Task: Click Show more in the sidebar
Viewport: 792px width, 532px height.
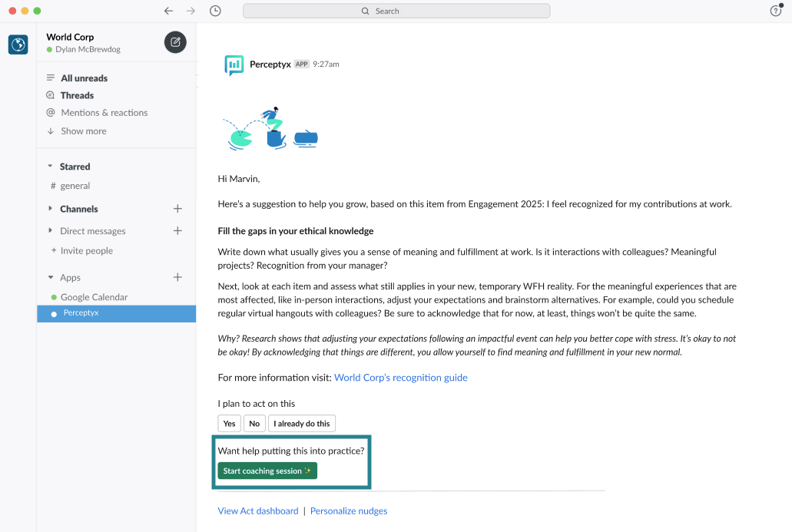Action: tap(83, 131)
